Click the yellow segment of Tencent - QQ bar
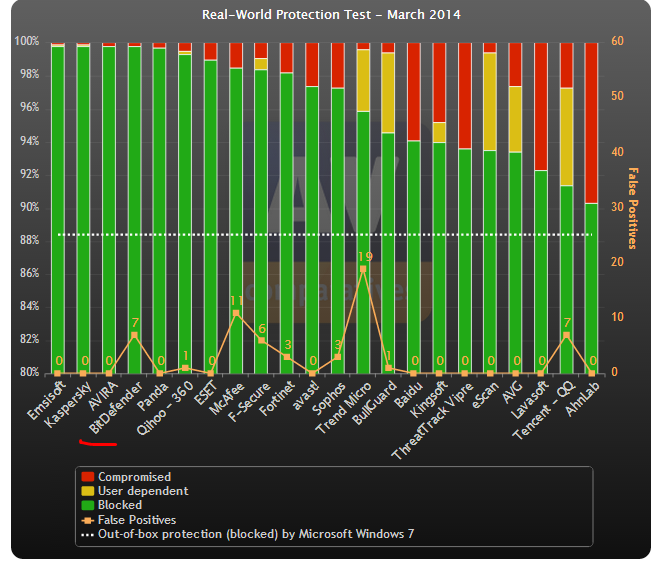This screenshot has height=563, width=663. [x=566, y=137]
